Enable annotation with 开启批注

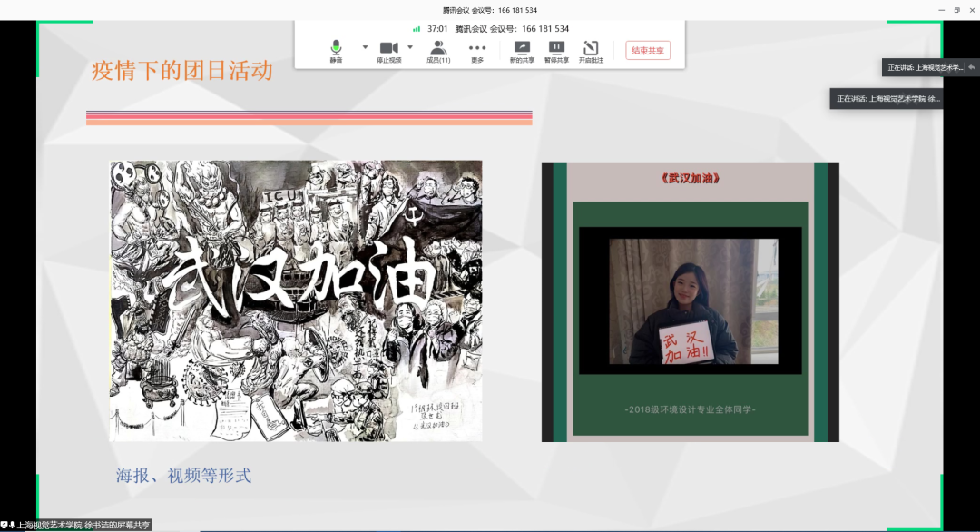coord(591,51)
